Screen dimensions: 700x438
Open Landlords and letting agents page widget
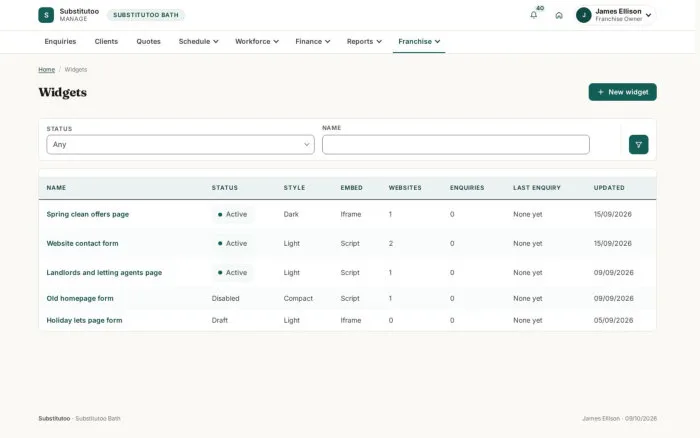tap(104, 272)
